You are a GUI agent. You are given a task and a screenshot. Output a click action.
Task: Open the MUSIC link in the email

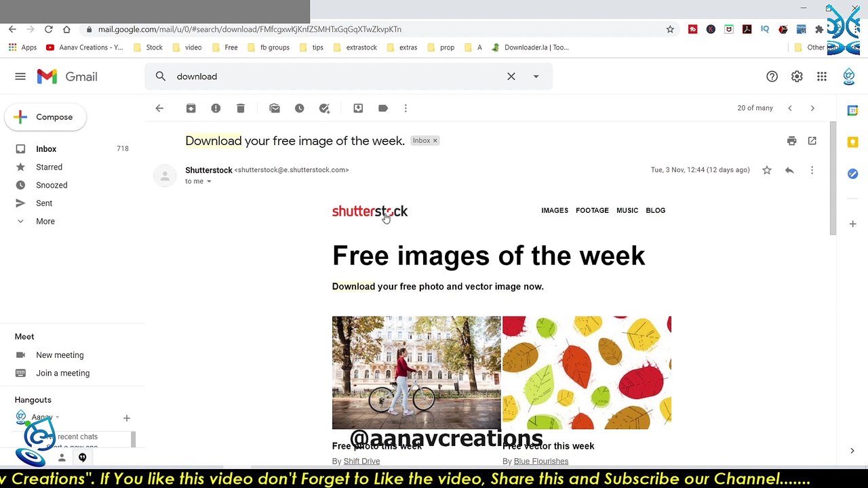(x=627, y=211)
